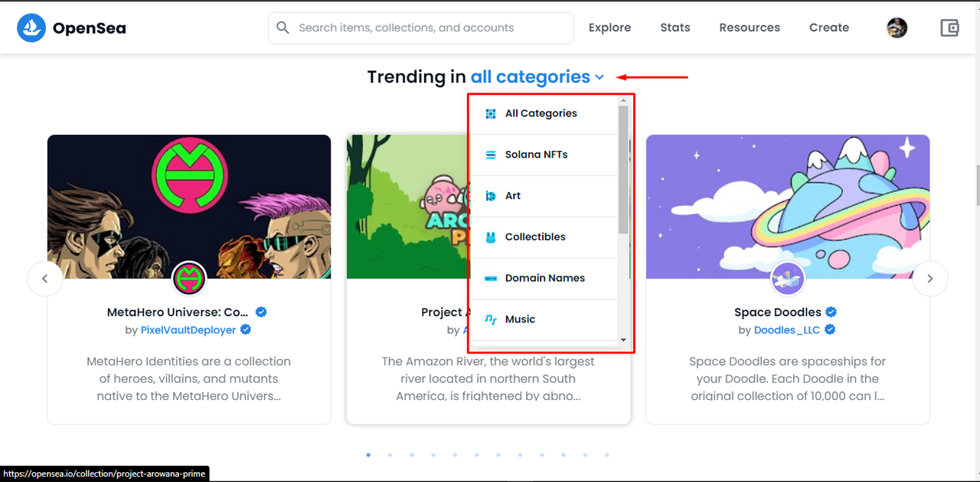Select the Collectibles category icon
980x482 pixels.
491,237
